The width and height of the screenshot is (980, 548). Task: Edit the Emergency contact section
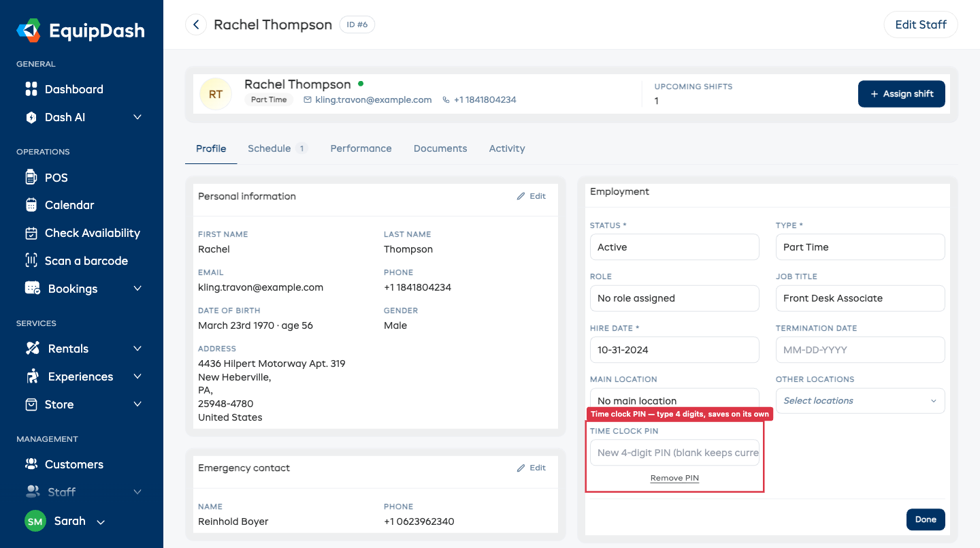(x=532, y=468)
